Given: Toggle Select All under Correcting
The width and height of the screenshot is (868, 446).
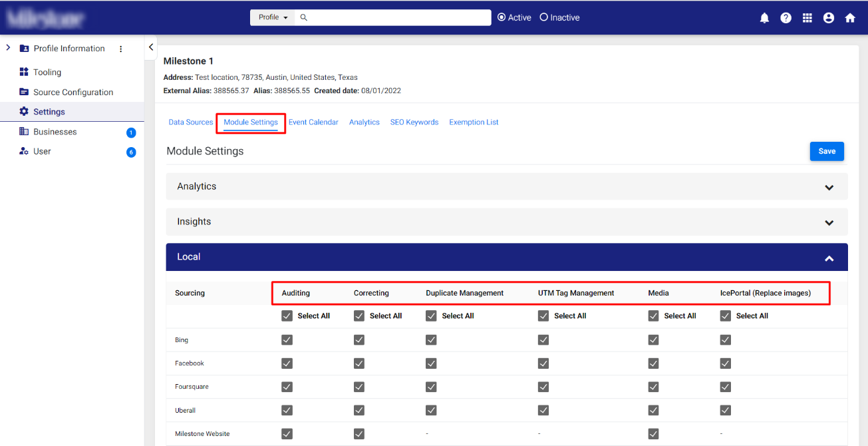Looking at the screenshot, I should [x=359, y=316].
